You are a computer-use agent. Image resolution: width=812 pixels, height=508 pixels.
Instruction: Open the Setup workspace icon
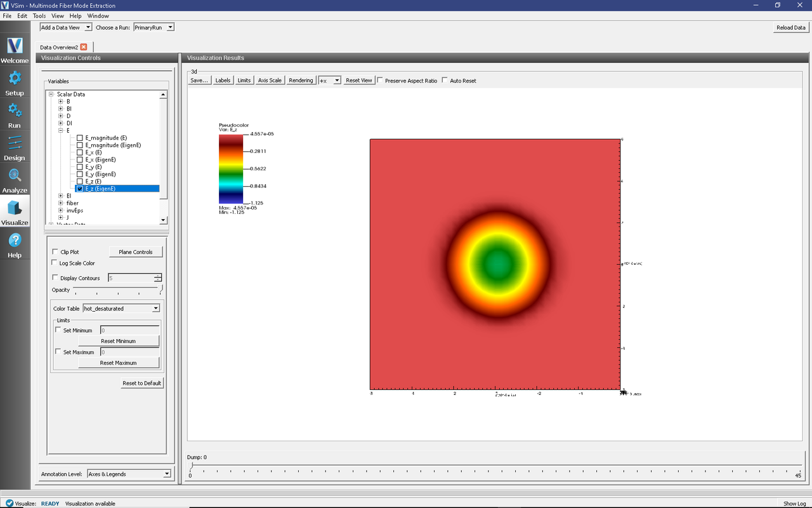[14, 83]
